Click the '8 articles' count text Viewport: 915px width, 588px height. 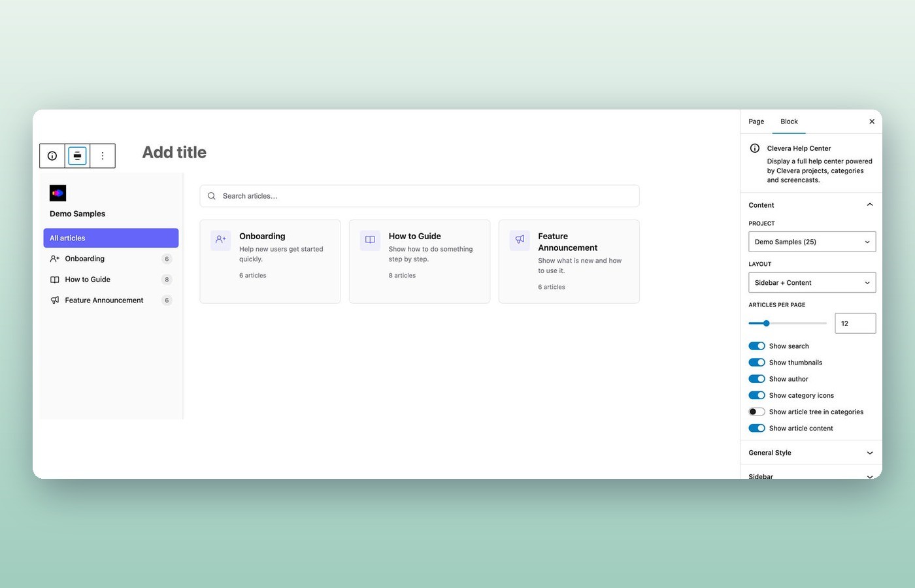tap(402, 276)
